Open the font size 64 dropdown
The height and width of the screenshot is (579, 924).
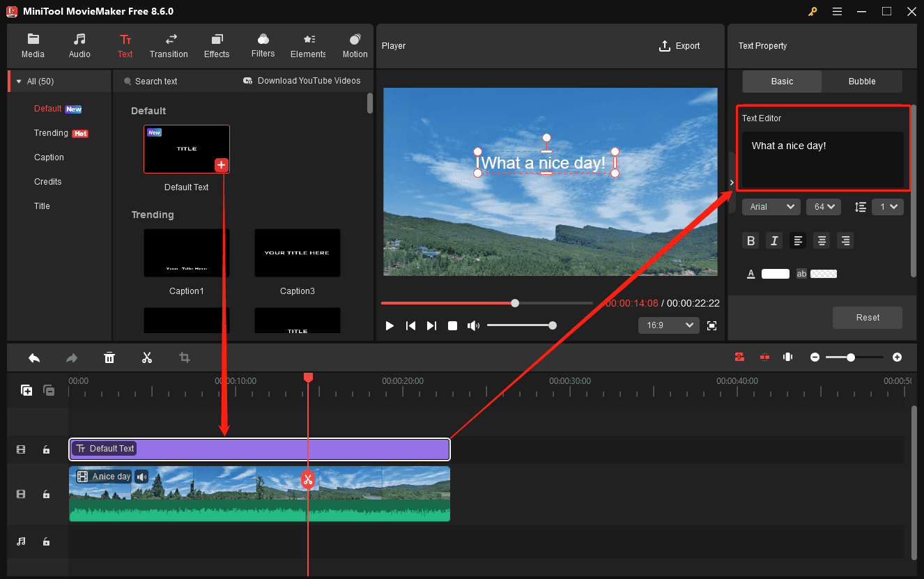pos(823,207)
